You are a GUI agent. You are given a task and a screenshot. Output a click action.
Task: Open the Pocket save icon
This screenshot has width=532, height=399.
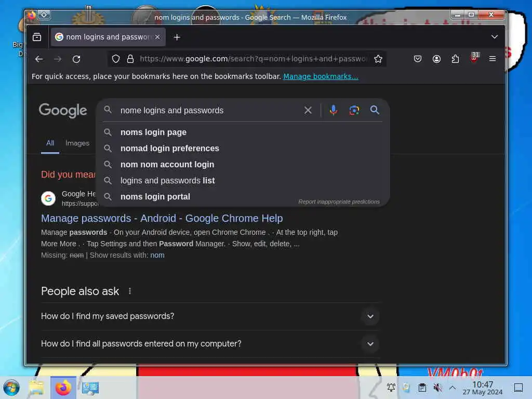click(418, 59)
